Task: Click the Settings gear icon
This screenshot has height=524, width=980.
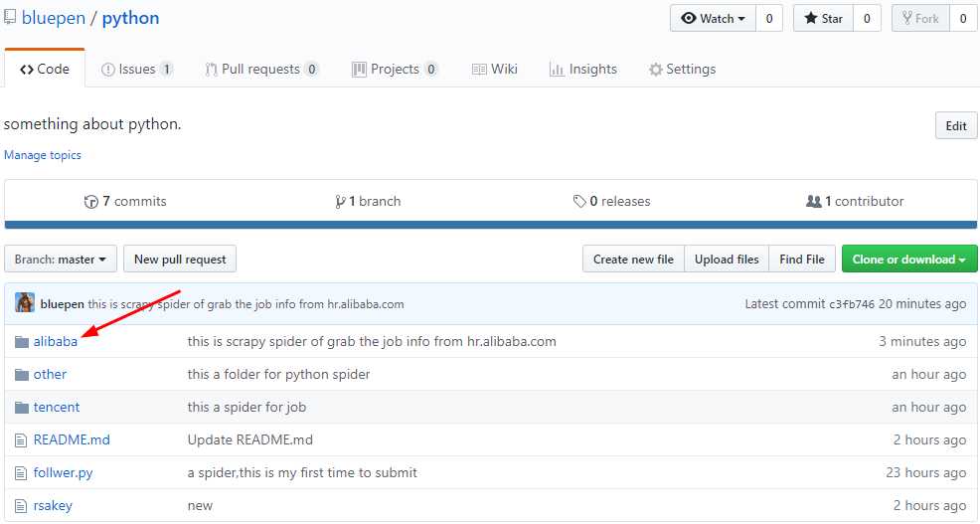Action: pos(656,70)
